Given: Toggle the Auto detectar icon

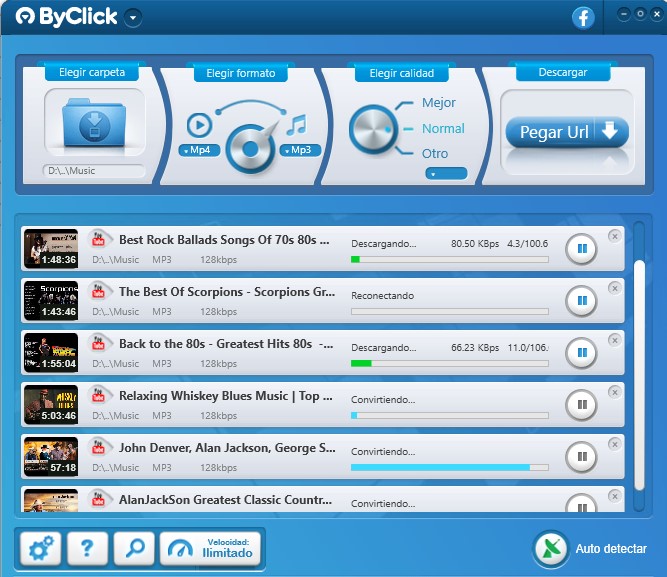Looking at the screenshot, I should (551, 549).
